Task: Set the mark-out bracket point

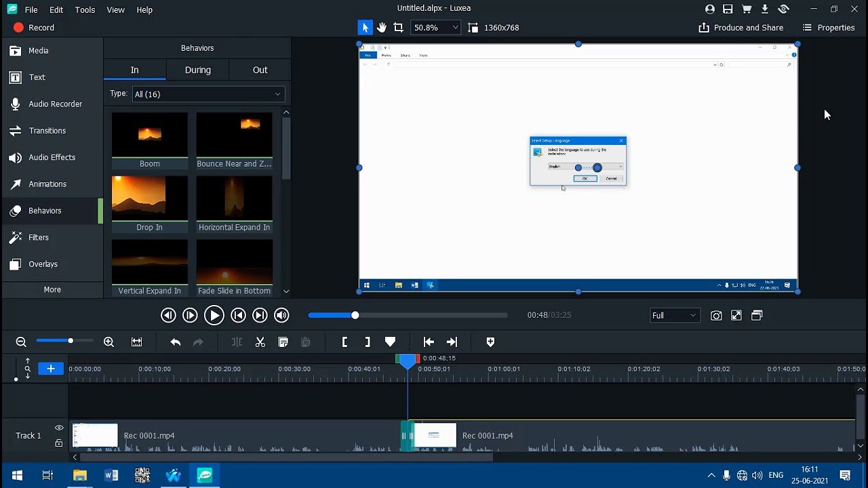Action: (x=367, y=342)
